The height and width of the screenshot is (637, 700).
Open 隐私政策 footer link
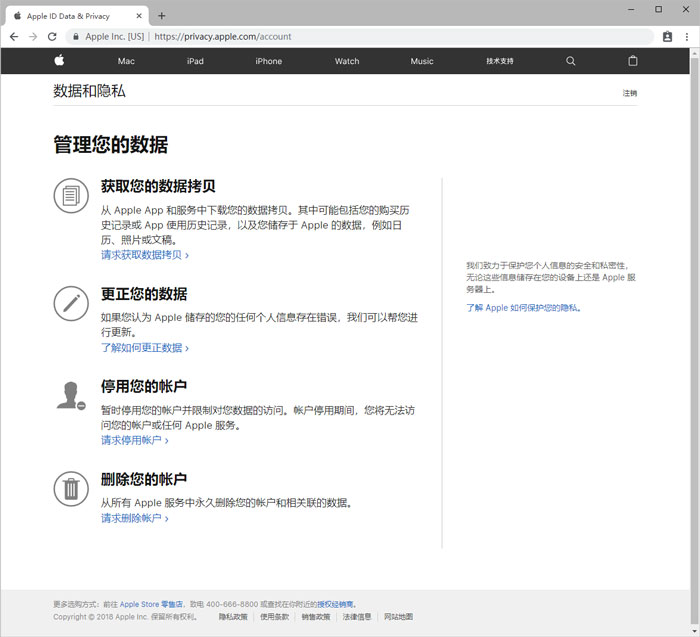pyautogui.click(x=233, y=617)
